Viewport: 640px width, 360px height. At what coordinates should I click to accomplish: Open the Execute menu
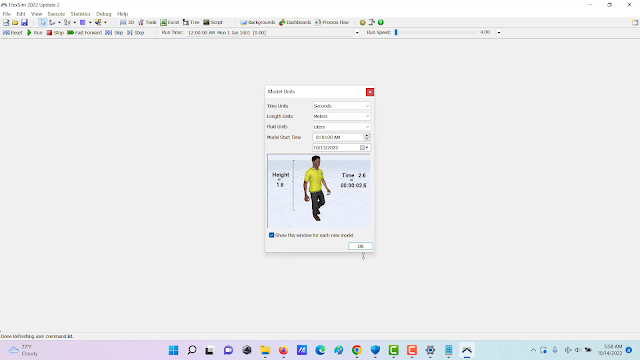pyautogui.click(x=56, y=14)
